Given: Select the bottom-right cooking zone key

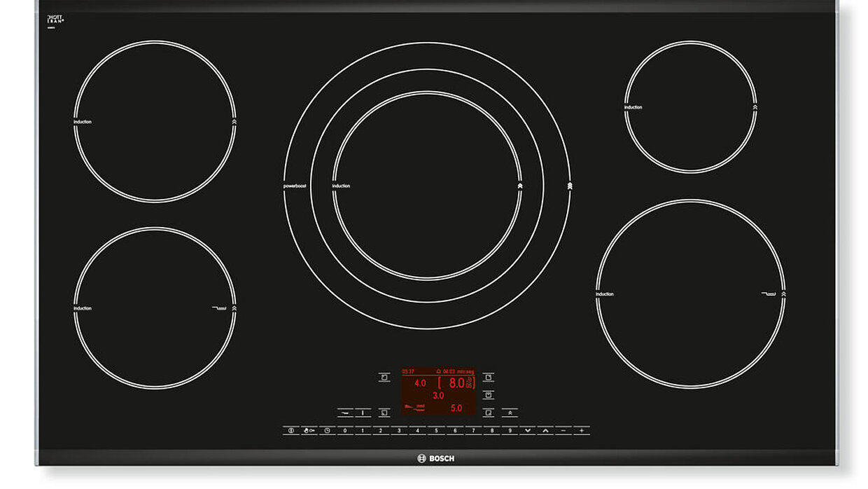Looking at the screenshot, I should (489, 413).
